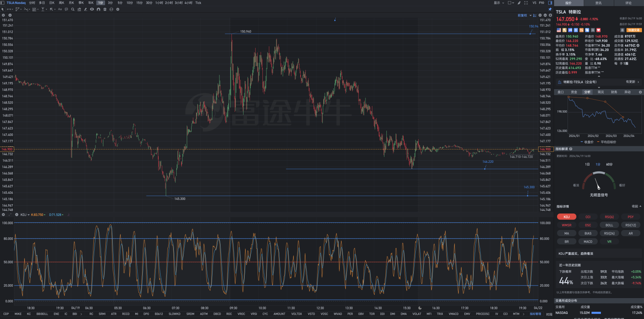Collapse indicator details with 收起
Viewport: 644px width, 319px height.
click(636, 206)
